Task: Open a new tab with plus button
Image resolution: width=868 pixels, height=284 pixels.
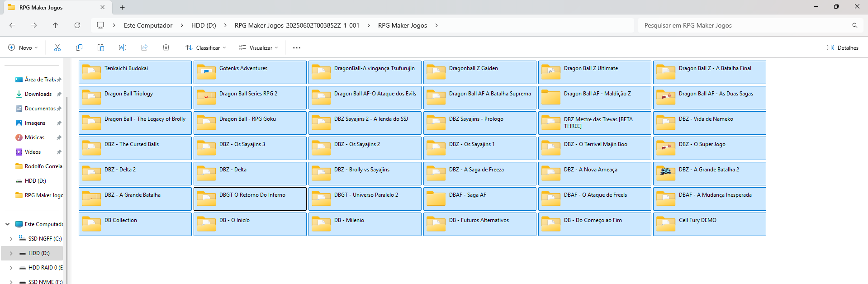Action: point(123,7)
